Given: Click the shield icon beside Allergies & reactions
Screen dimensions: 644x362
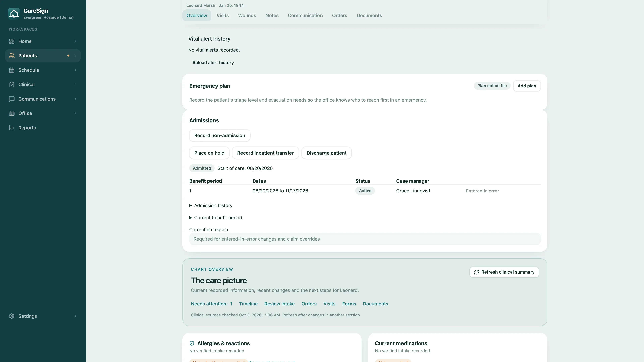Looking at the screenshot, I should point(192,343).
